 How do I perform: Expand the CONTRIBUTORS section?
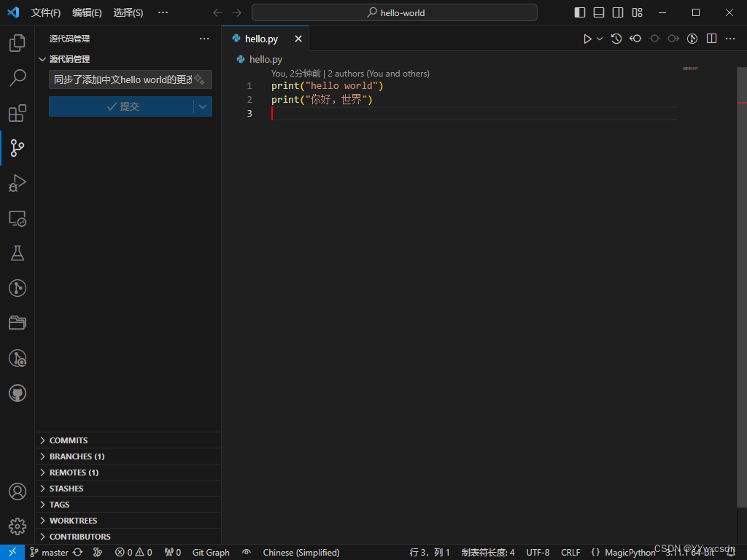point(128,537)
